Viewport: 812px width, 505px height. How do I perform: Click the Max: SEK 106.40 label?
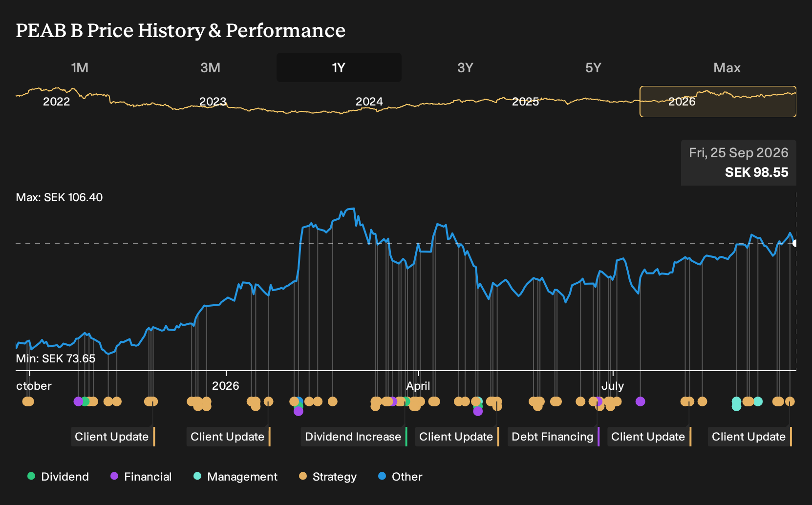59,197
